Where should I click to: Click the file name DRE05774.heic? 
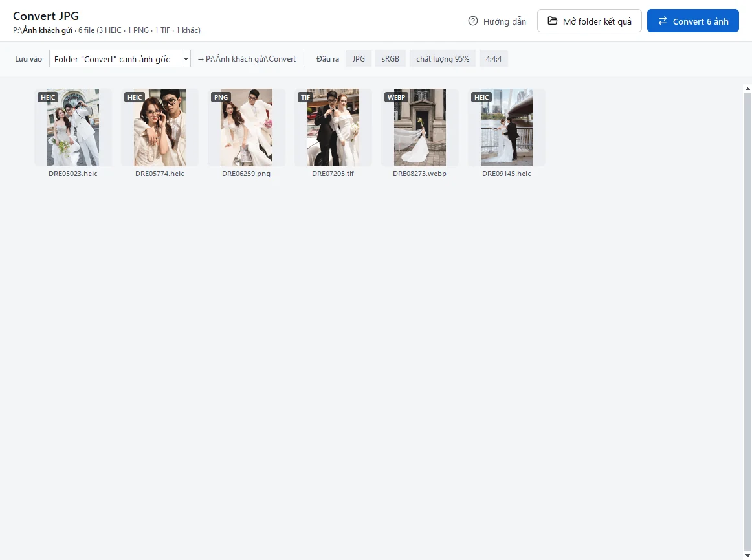(160, 174)
